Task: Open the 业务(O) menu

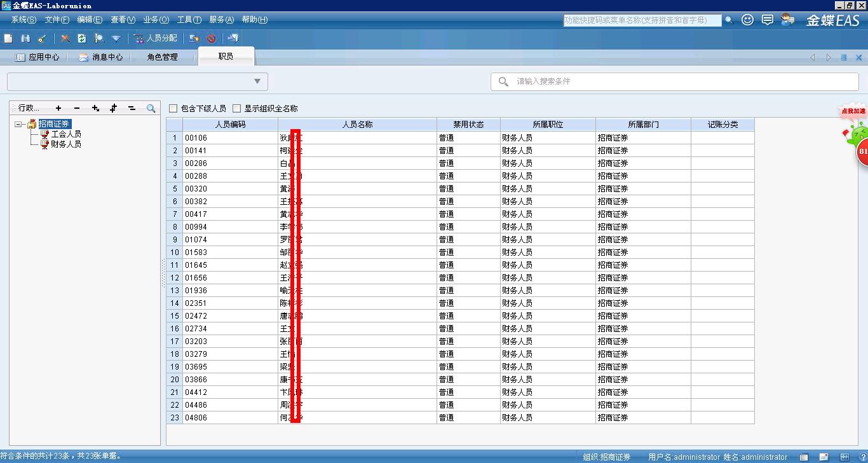Action: click(156, 20)
